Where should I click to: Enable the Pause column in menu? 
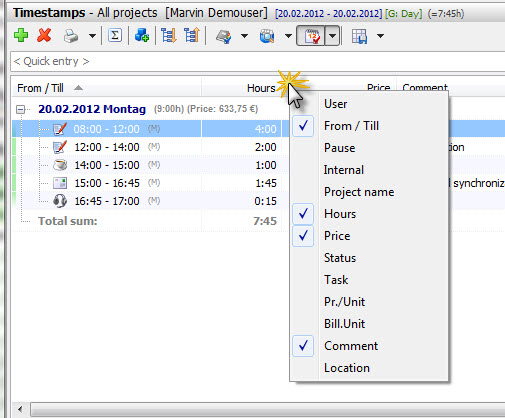369,148
